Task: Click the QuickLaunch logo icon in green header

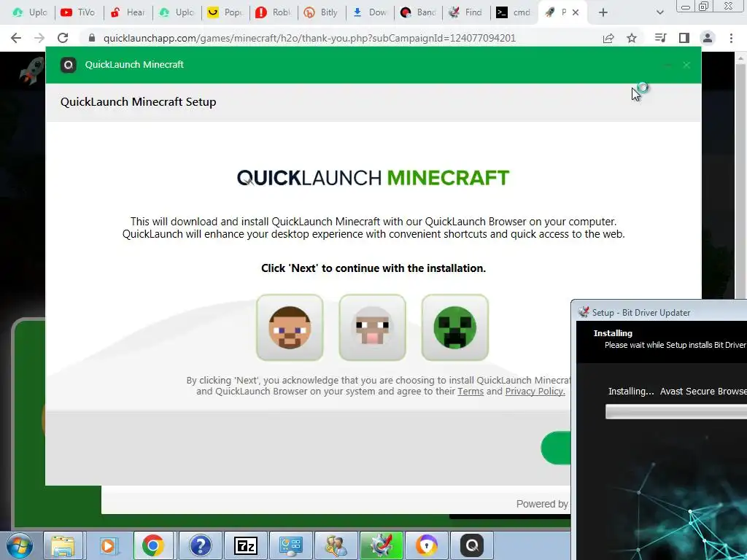Action: tap(69, 65)
